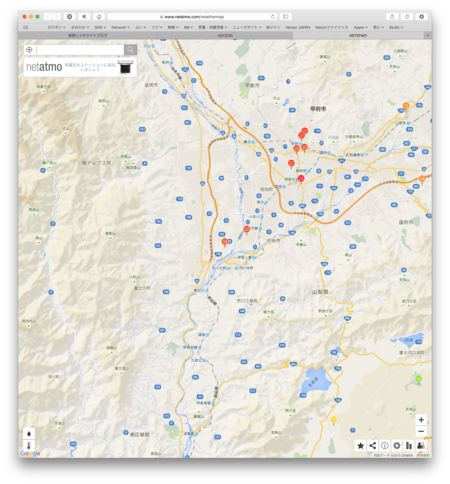Expand the Apple bookmarks folder
This screenshot has height=484, width=450.
pos(360,27)
